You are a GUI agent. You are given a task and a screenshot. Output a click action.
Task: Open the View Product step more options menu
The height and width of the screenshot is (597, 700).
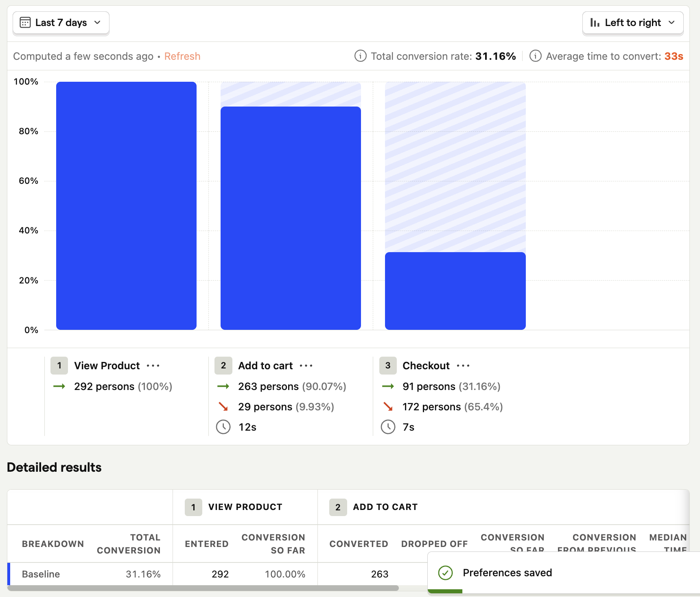[x=153, y=366]
